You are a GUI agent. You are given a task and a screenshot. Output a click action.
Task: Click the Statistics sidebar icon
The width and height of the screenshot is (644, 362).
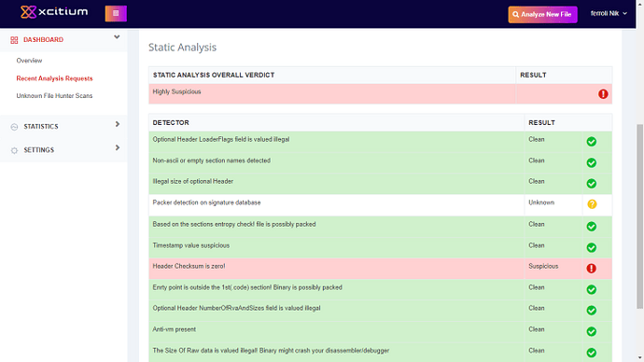14,127
